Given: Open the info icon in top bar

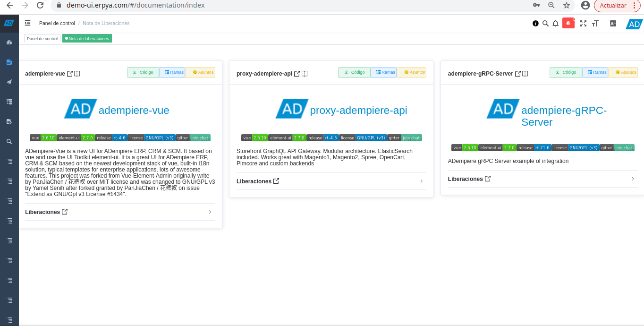Looking at the screenshot, I should 535,23.
